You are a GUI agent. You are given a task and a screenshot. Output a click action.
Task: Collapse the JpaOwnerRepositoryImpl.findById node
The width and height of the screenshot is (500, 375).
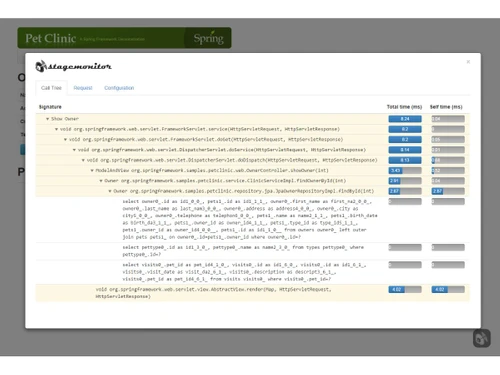pyautogui.click(x=110, y=191)
